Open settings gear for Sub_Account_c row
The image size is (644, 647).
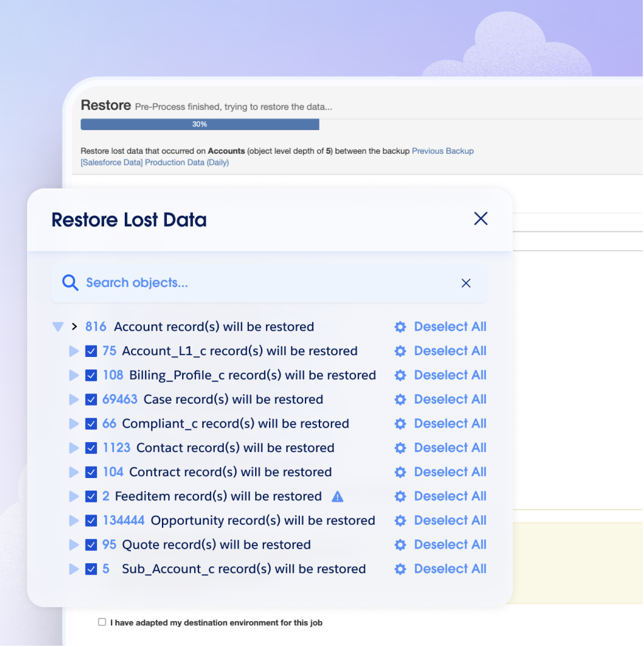pyautogui.click(x=400, y=569)
